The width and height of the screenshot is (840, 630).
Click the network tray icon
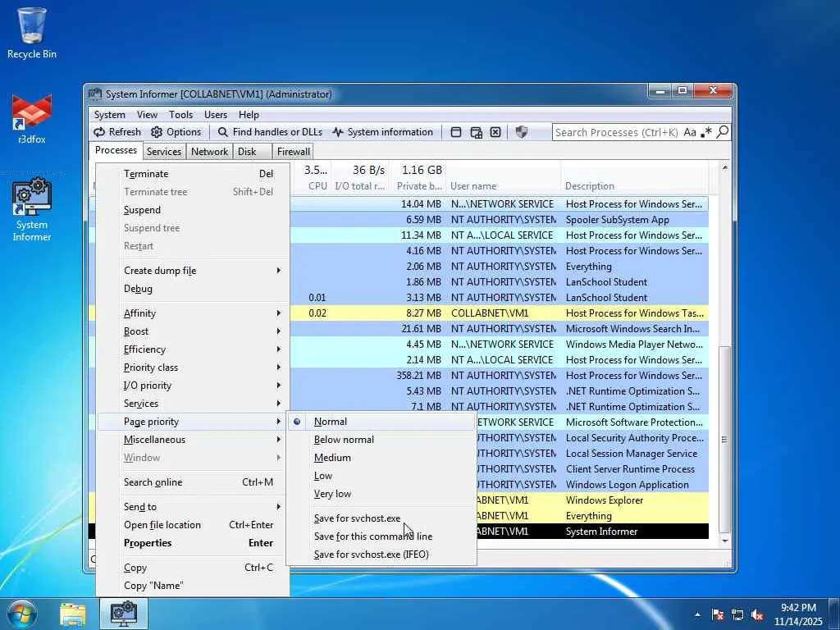tap(737, 614)
